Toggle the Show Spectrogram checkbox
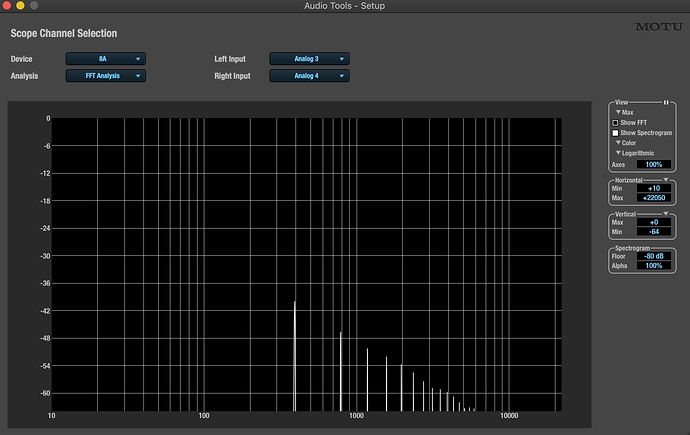This screenshot has height=435, width=690. [615, 133]
